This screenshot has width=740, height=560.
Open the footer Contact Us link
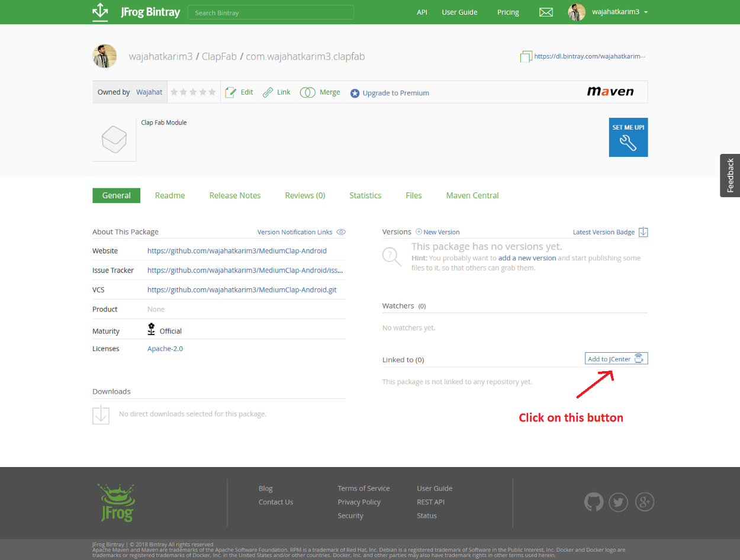(x=276, y=502)
